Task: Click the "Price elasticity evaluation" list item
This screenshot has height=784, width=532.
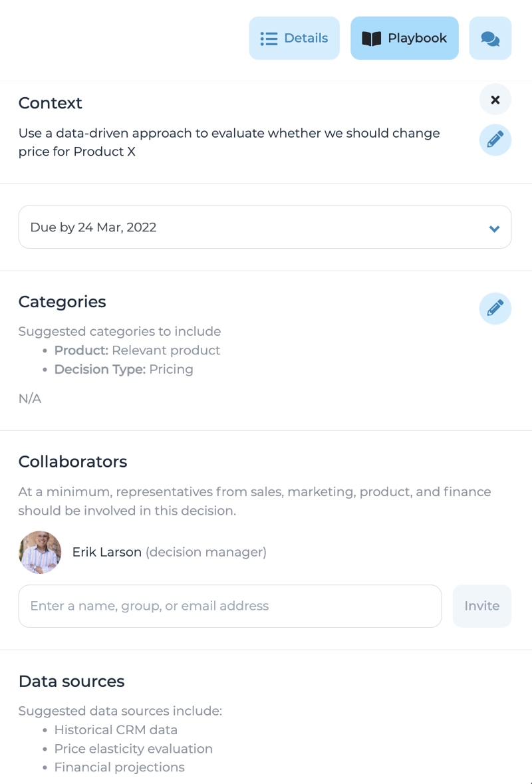Action: click(x=133, y=749)
